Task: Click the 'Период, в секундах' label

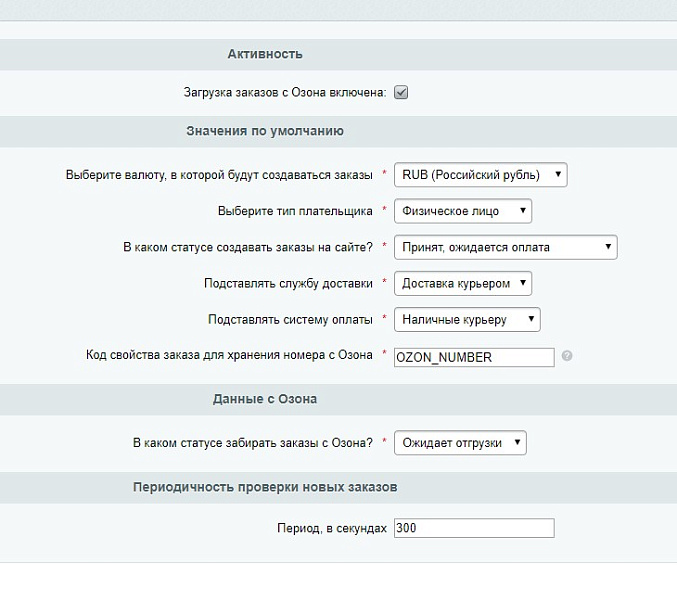Action: click(331, 528)
